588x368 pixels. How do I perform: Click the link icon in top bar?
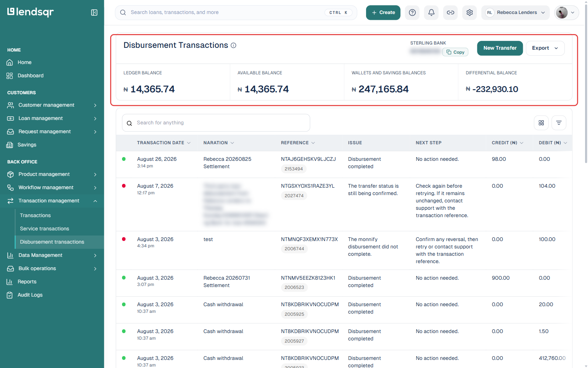(x=451, y=13)
